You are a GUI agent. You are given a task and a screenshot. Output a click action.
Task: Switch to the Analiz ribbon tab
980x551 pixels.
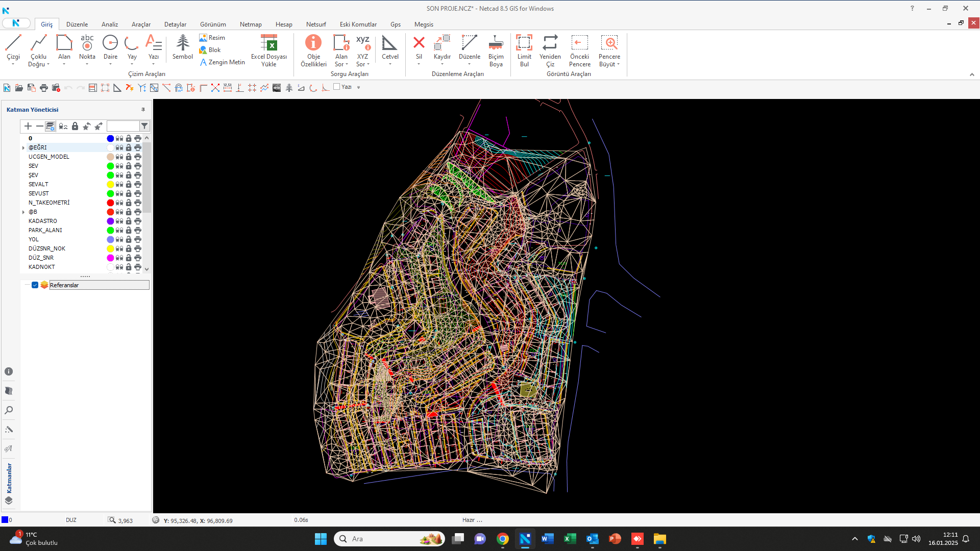pos(109,24)
